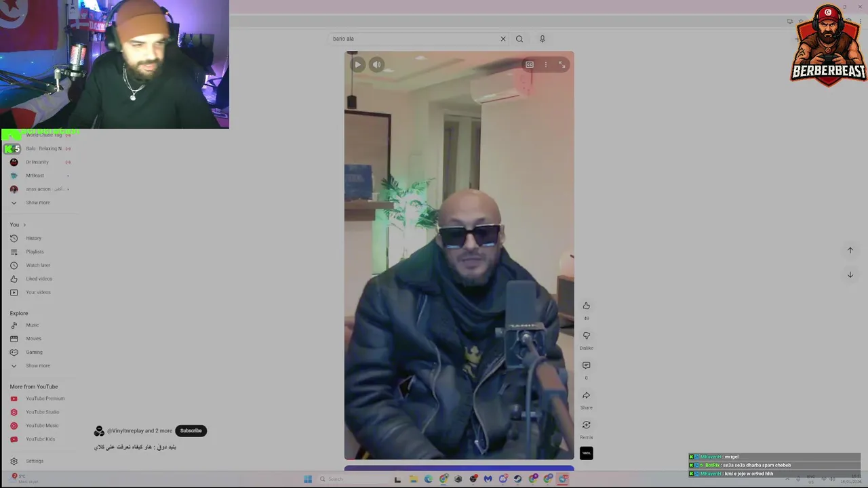This screenshot has height=488, width=868.
Task: Mute the Shorts video volume
Action: 376,64
